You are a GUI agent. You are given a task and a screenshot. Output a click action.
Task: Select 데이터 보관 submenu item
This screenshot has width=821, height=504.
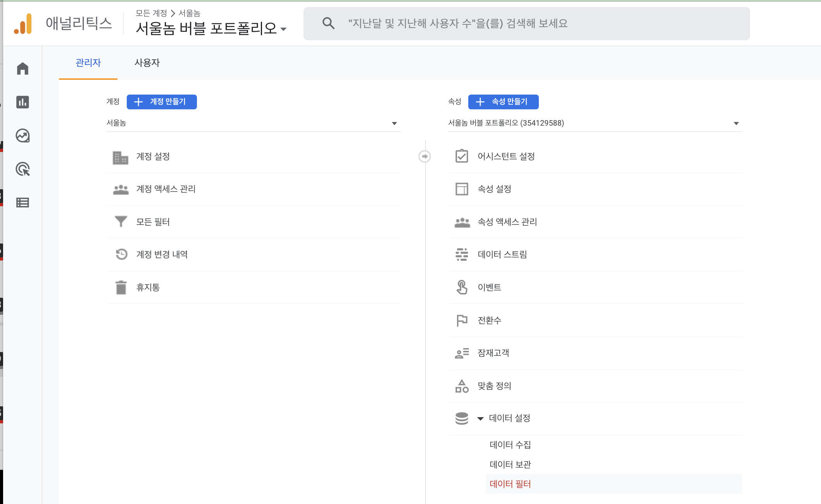click(x=510, y=464)
